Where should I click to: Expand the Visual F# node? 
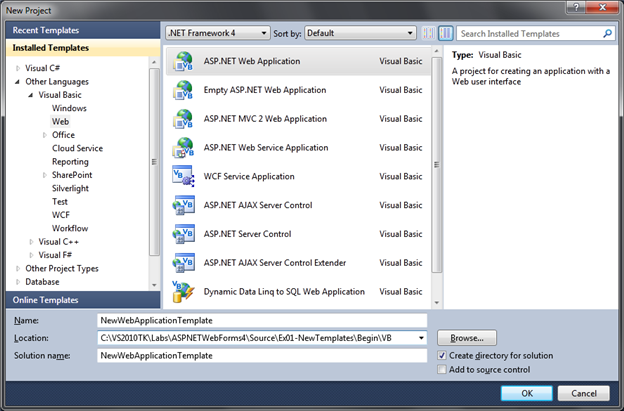31,255
